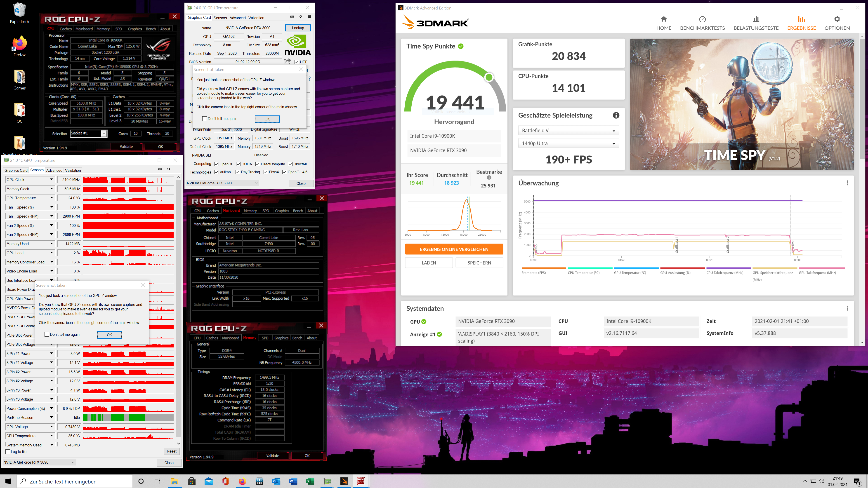Open the Systemdaten three-dot menu

click(x=847, y=308)
